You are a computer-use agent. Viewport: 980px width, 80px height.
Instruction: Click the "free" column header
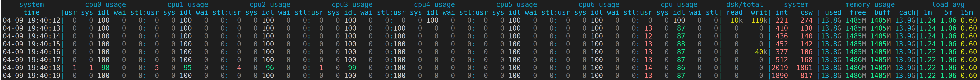(858, 13)
